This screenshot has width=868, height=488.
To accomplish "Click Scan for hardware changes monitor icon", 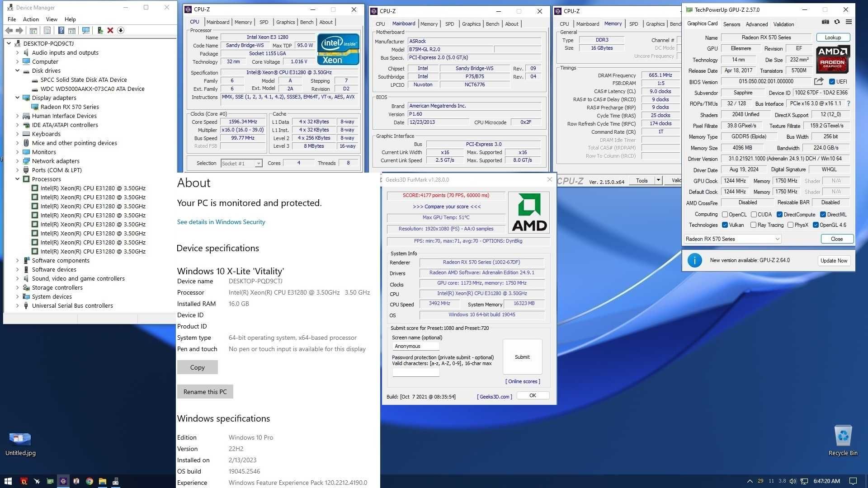I will click(x=85, y=30).
